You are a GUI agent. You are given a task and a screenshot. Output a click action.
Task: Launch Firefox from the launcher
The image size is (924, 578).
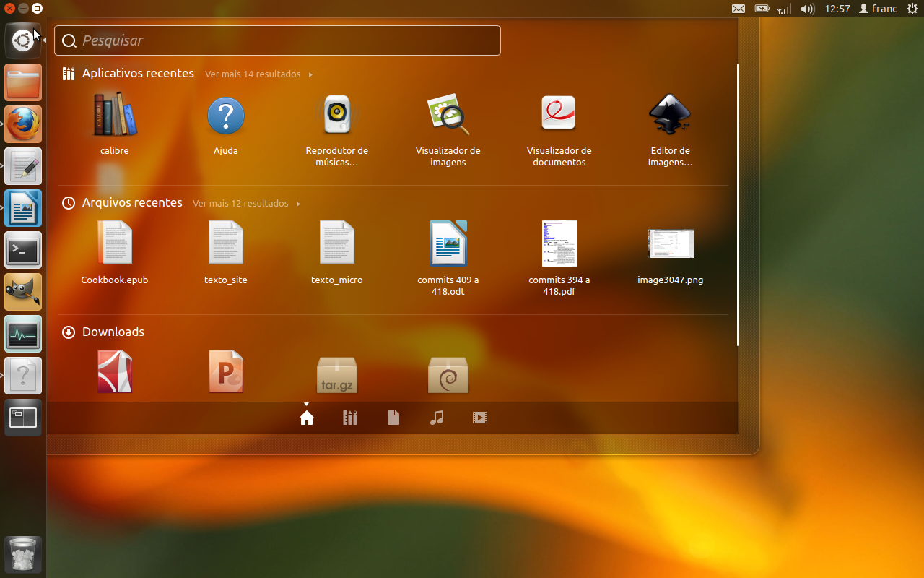[22, 124]
